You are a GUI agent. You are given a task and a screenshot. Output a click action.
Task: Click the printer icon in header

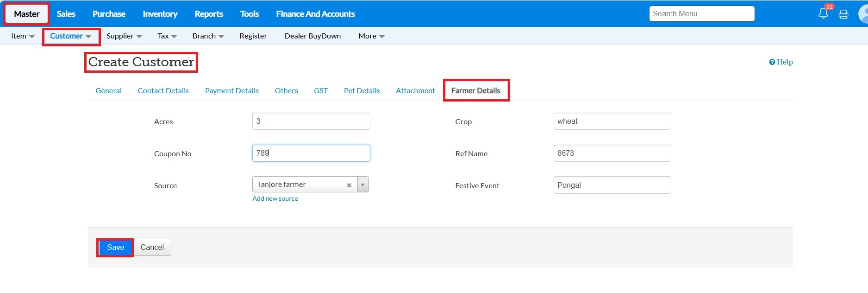tap(843, 14)
